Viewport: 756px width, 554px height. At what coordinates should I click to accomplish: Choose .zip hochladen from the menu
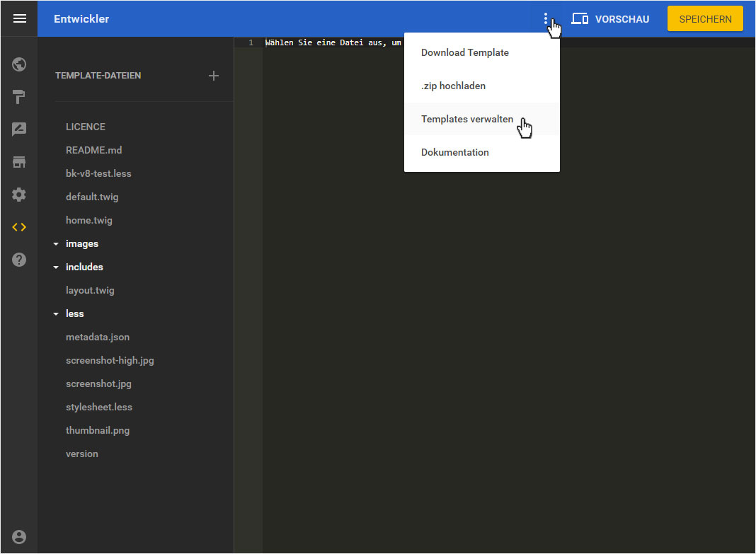(481, 86)
